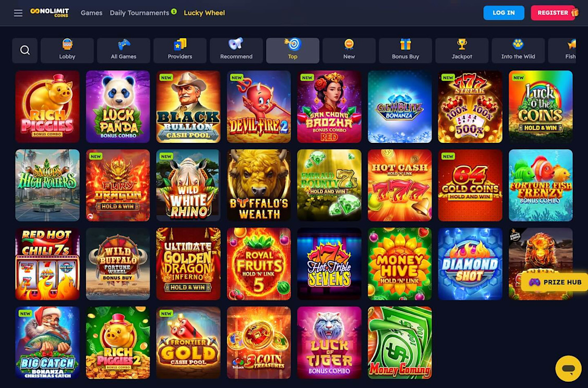Screen dimensions: 588x388
Task: Open the Buffalo's Wealth game tile
Action: pos(259,185)
